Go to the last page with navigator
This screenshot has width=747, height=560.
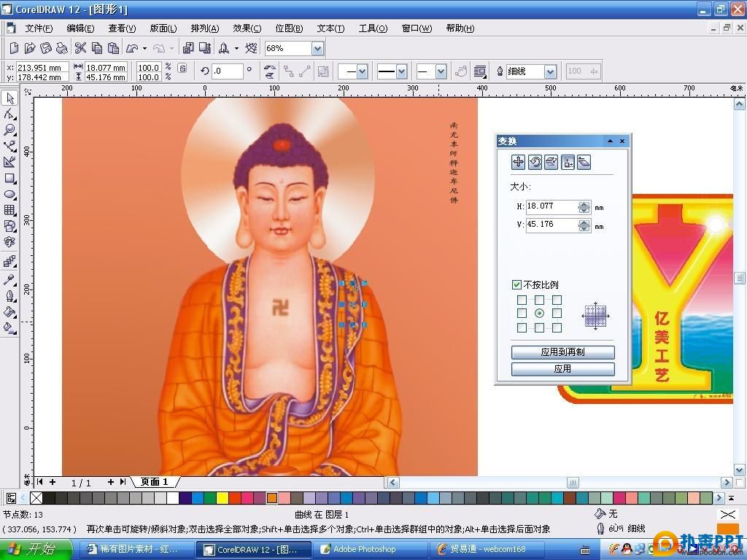point(123,482)
